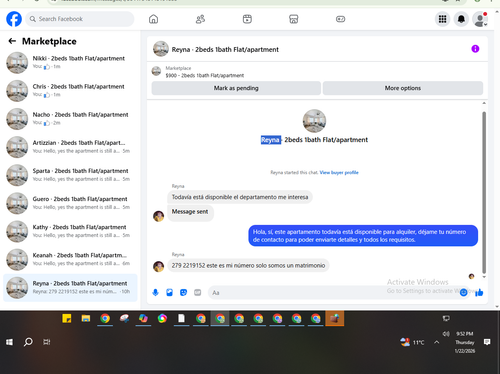Click the '$900 - 2beds 1bath Flat/apartment' listing text

[205, 76]
